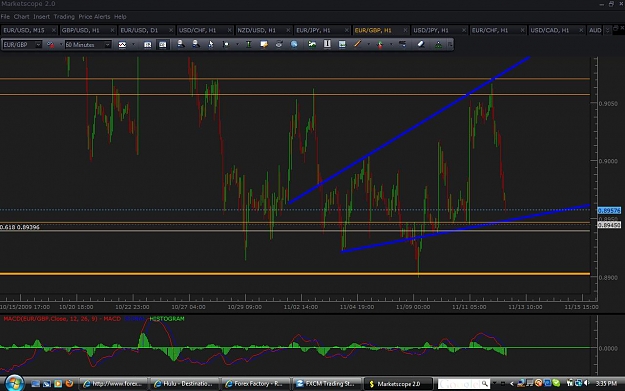Viewport: 625px width, 391px height.
Task: Open the Help menu
Action: pos(120,17)
